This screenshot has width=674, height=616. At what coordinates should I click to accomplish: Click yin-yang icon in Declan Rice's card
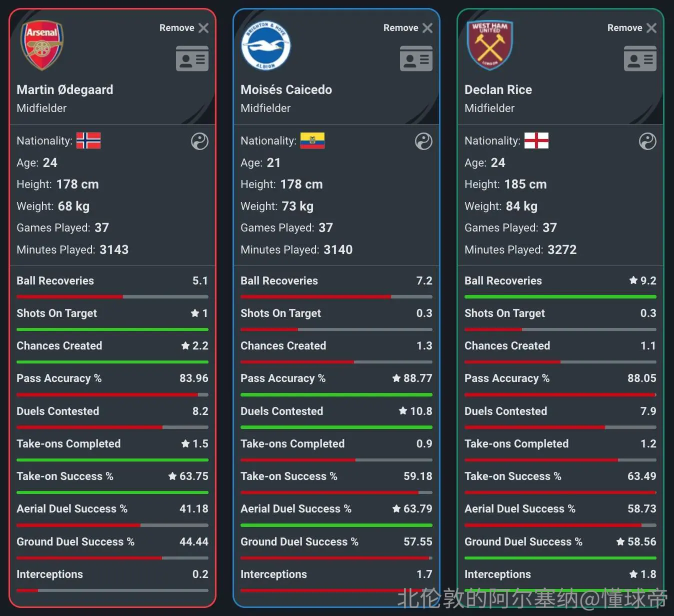[647, 141]
